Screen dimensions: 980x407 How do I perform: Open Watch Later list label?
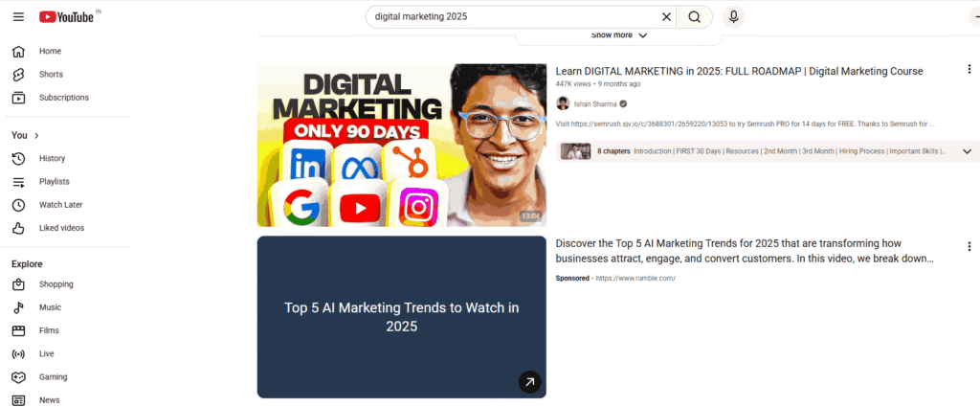(x=60, y=204)
